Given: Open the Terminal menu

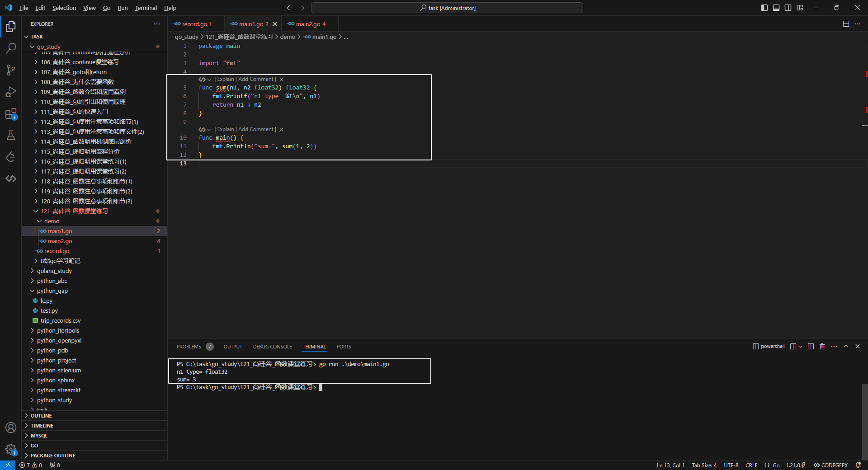Looking at the screenshot, I should 146,8.
